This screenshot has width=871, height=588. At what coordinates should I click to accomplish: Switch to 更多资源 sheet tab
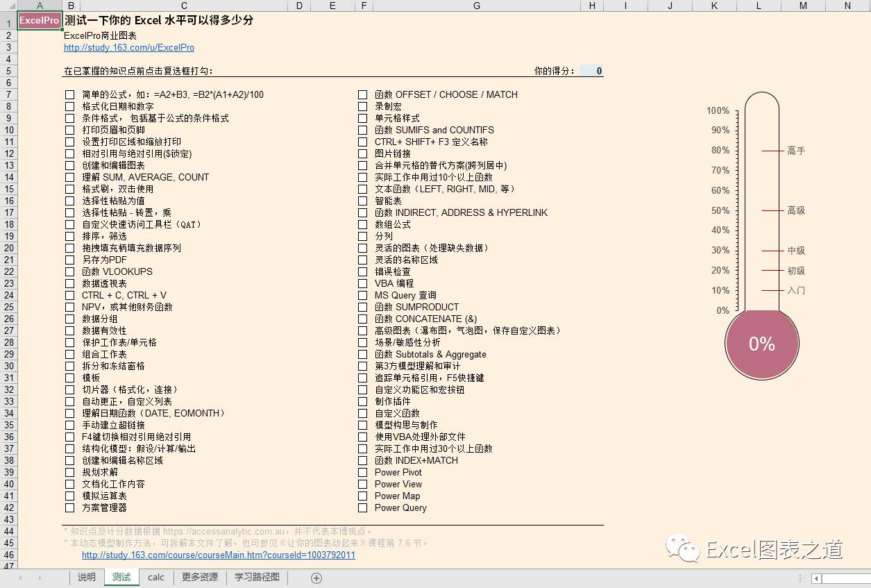pyautogui.click(x=200, y=578)
